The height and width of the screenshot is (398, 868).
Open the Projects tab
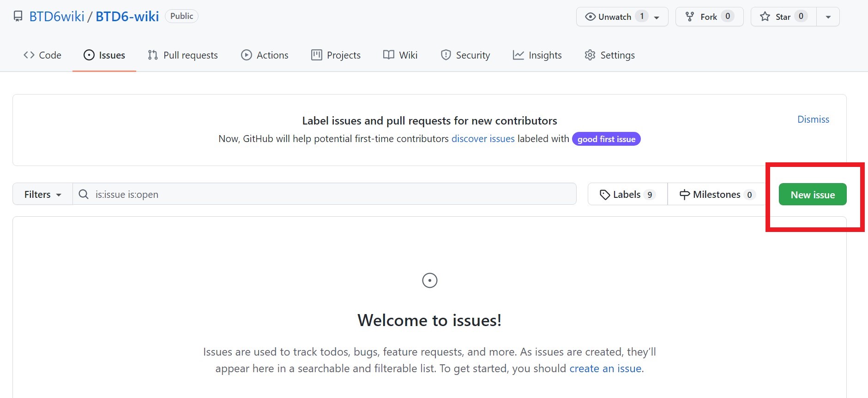(x=336, y=55)
